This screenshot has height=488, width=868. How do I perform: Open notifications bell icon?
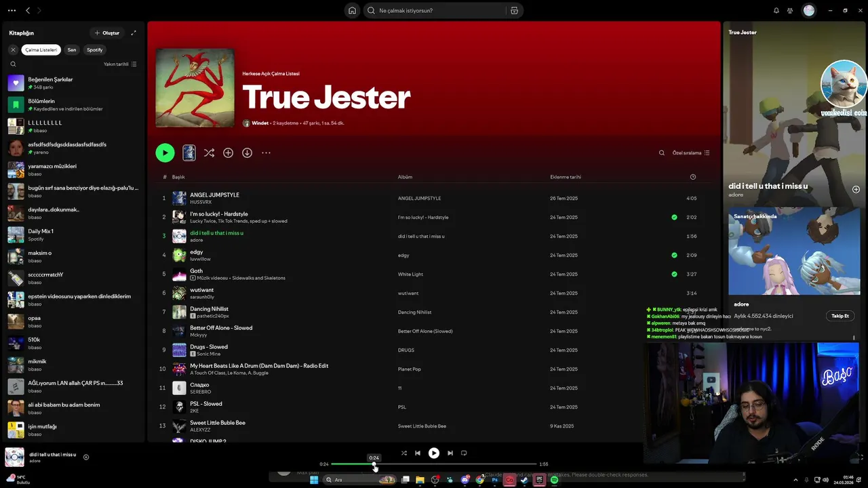(776, 10)
